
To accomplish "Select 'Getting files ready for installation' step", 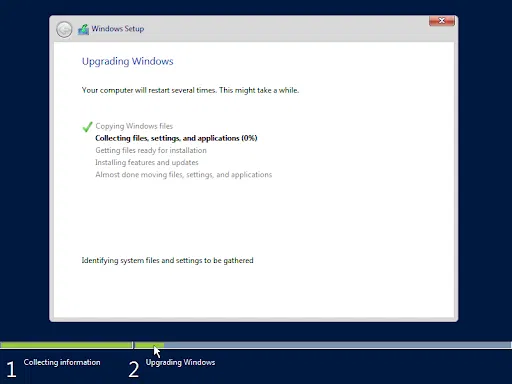I will click(x=151, y=150).
